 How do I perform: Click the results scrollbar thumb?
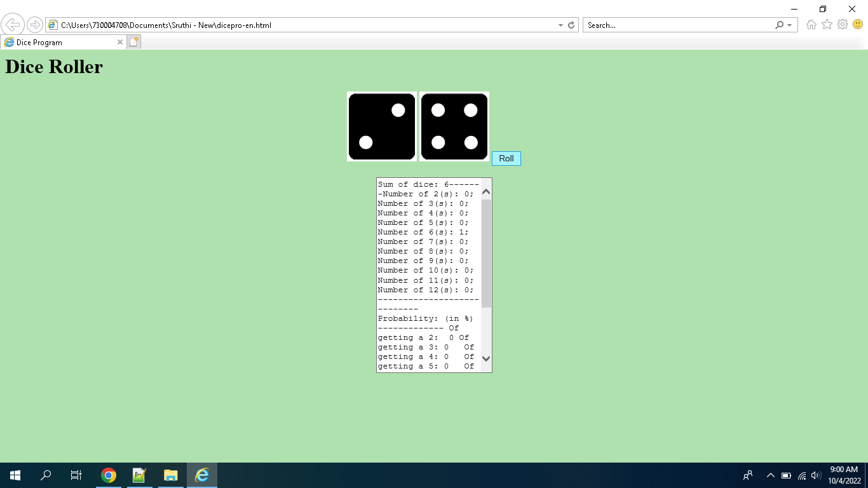(486, 253)
